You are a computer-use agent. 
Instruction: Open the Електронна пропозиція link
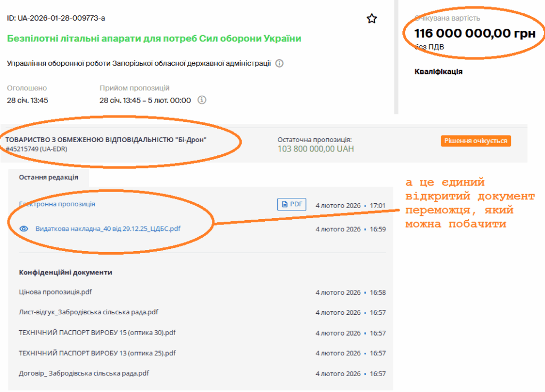tap(57, 204)
